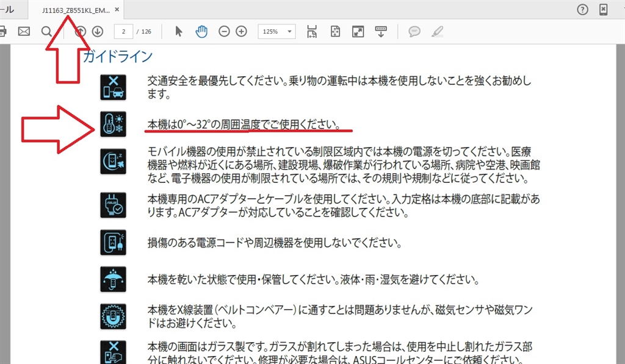
Task: Close the J11163_ZB551KL_EM tab
Action: [117, 10]
